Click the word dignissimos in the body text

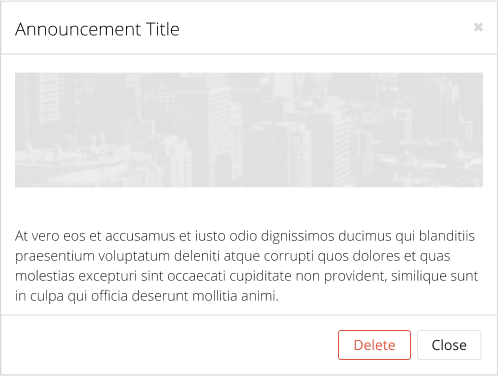click(297, 236)
